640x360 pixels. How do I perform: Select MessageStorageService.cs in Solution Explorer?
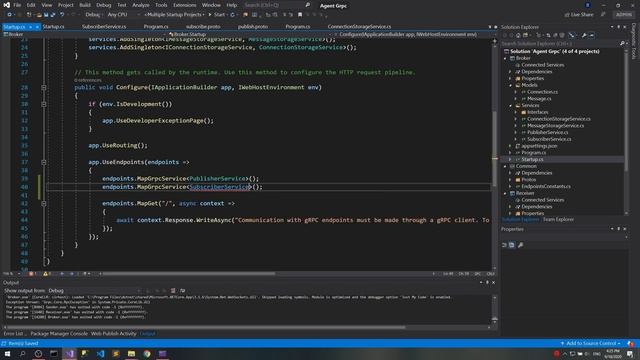(x=555, y=126)
